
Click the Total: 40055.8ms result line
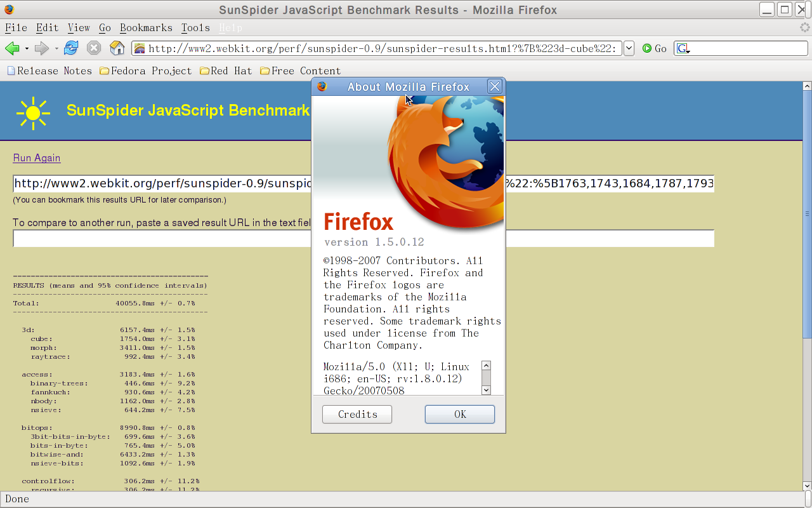(105, 304)
